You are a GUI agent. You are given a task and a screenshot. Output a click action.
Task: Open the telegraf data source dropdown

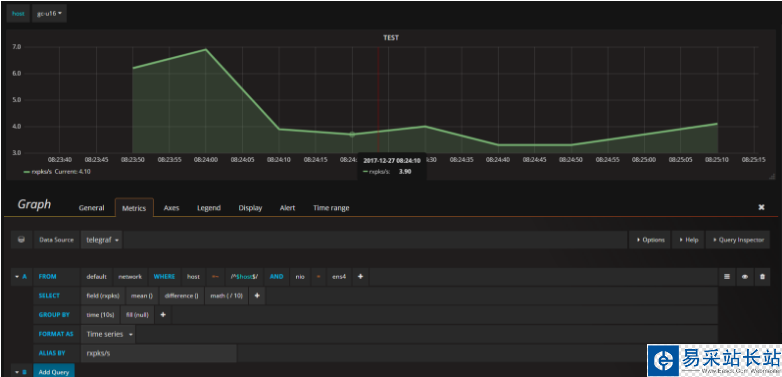pos(102,240)
